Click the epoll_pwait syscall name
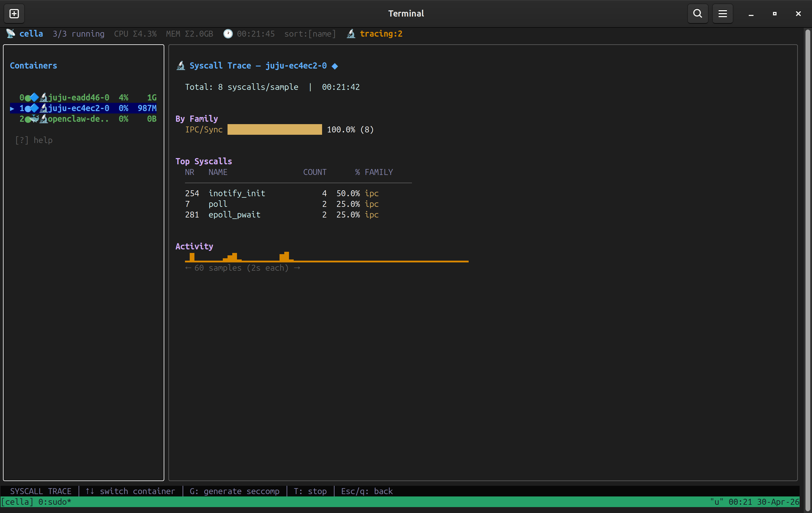 234,215
